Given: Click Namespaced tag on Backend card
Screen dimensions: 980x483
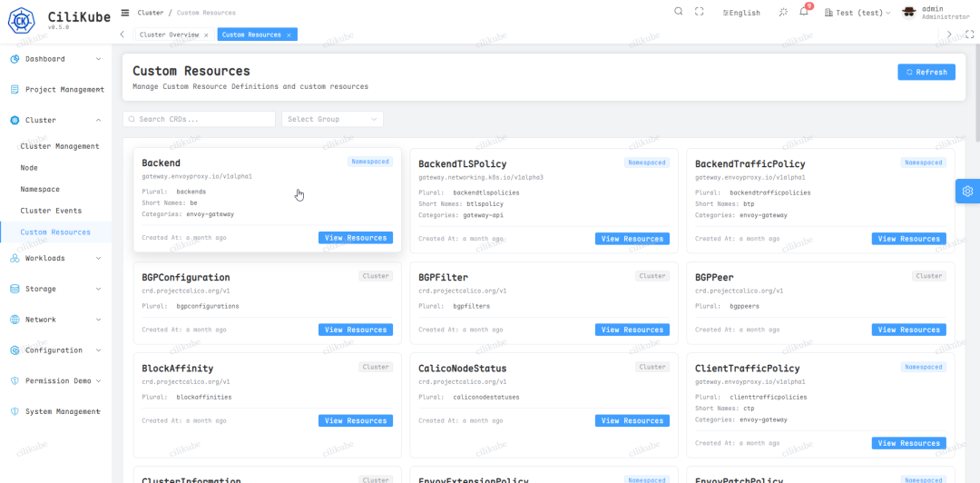Looking at the screenshot, I should (x=370, y=162).
